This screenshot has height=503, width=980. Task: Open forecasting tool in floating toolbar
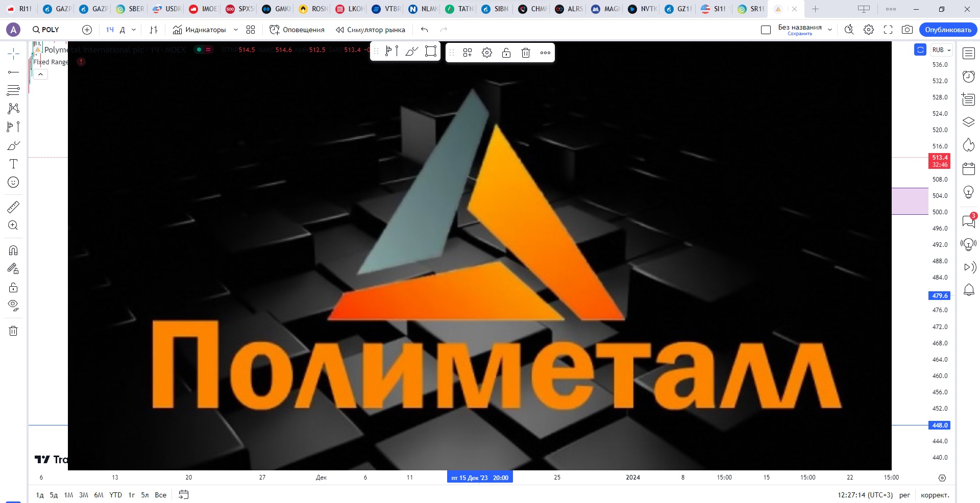click(x=391, y=52)
